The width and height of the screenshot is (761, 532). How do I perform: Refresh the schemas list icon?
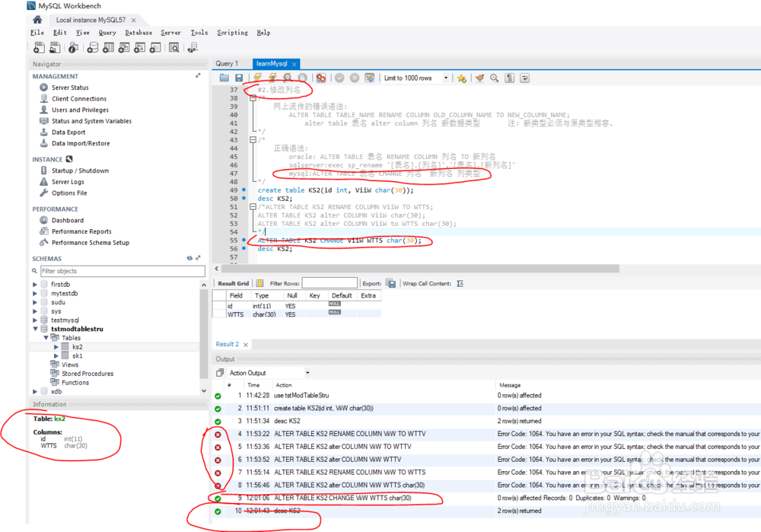tap(189, 258)
